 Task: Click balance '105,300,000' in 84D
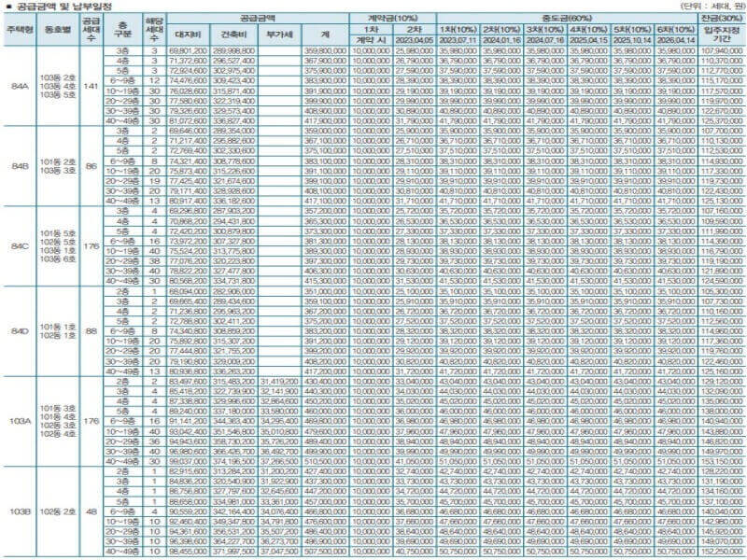click(x=721, y=291)
